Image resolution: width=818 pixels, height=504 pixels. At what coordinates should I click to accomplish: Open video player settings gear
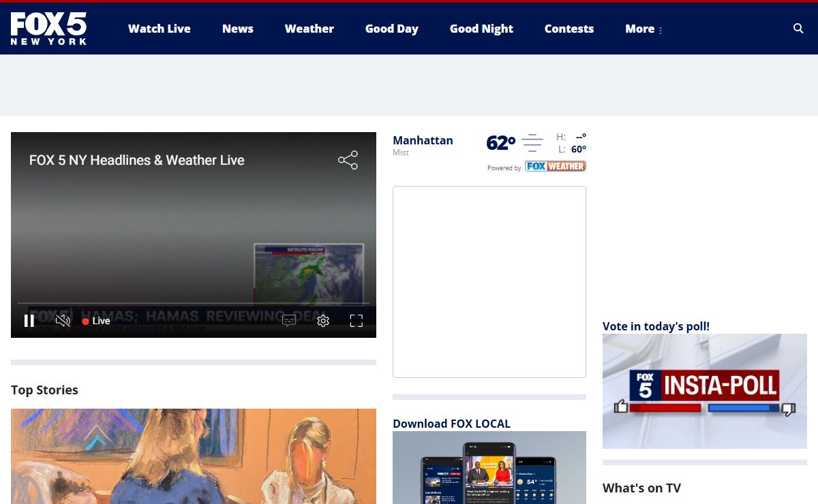(323, 321)
